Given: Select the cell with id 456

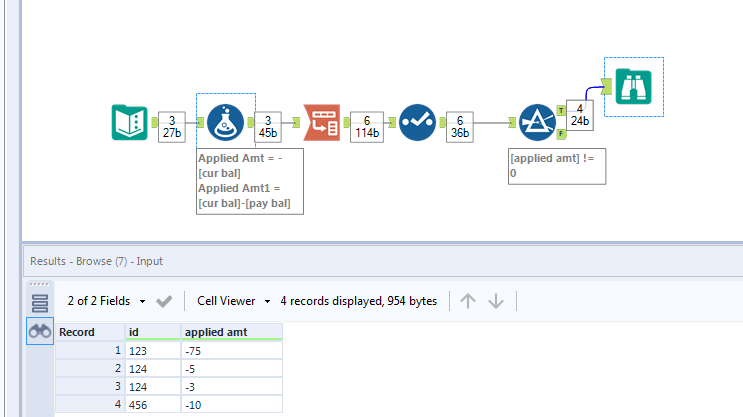Looking at the screenshot, I should [153, 405].
